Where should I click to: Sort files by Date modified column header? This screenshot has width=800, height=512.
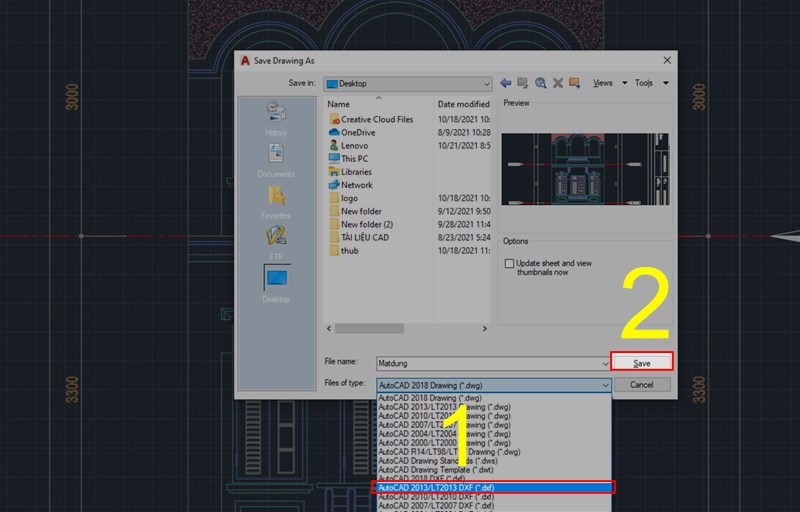pyautogui.click(x=463, y=104)
